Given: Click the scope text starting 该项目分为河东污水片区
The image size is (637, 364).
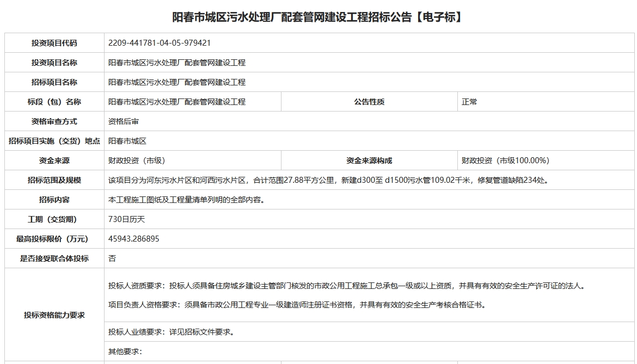Looking at the screenshot, I should (x=330, y=180).
